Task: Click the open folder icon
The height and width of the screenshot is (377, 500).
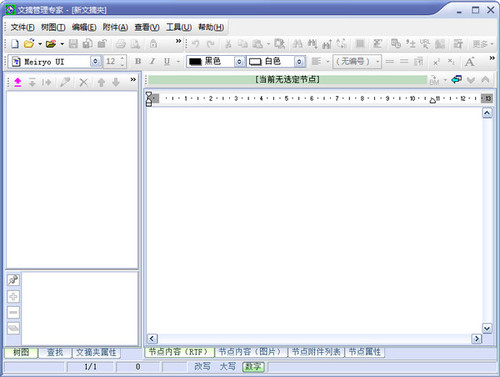Action: click(x=29, y=44)
